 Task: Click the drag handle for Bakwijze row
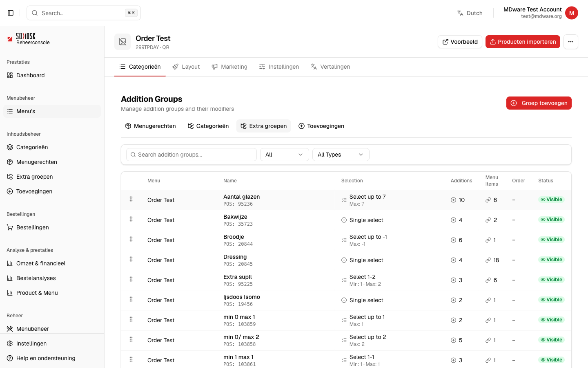131,219
